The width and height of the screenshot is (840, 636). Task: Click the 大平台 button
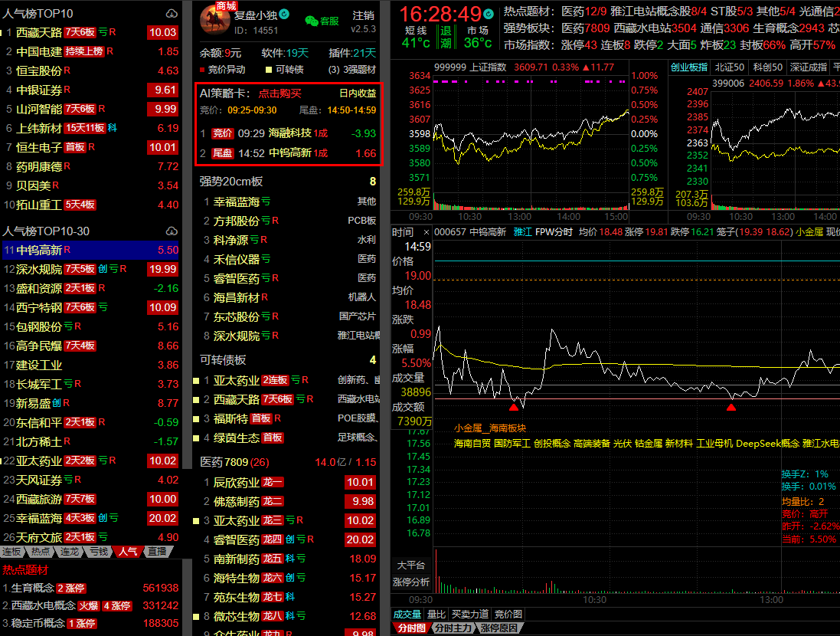411,566
